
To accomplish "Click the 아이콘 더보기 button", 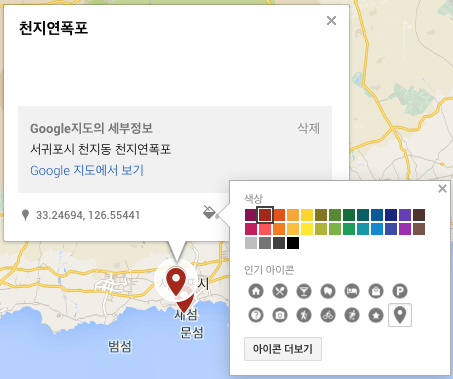I will 283,349.
